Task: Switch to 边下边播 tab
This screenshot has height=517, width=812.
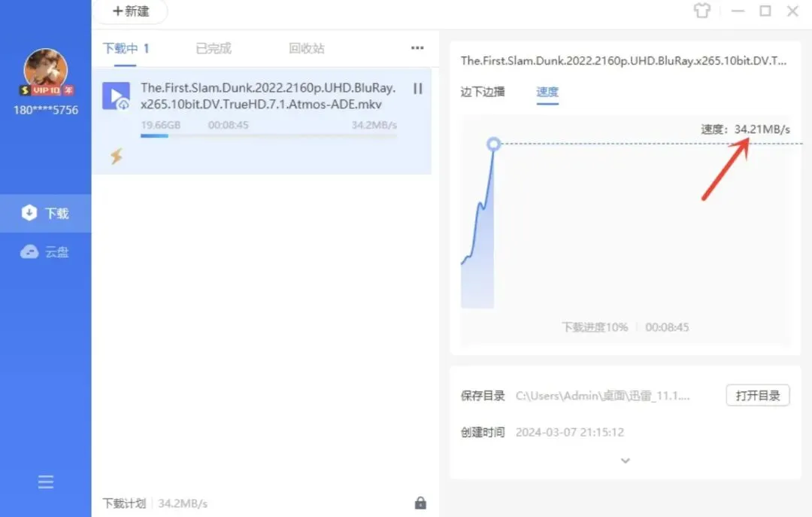Action: pyautogui.click(x=483, y=92)
